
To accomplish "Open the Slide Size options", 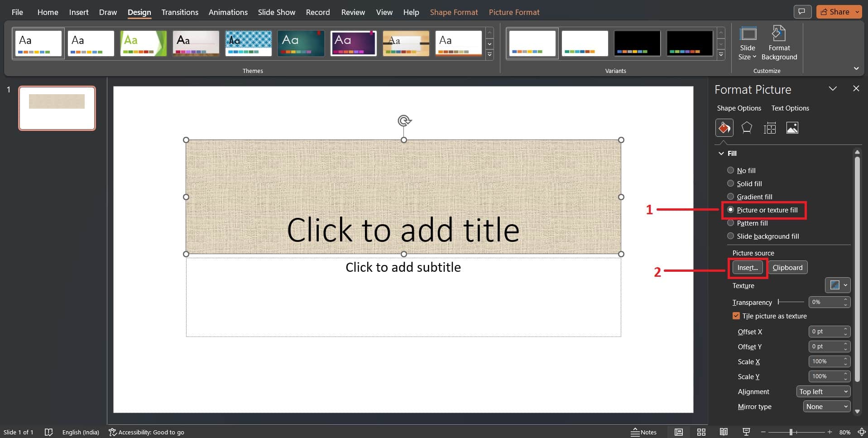I will pyautogui.click(x=748, y=43).
